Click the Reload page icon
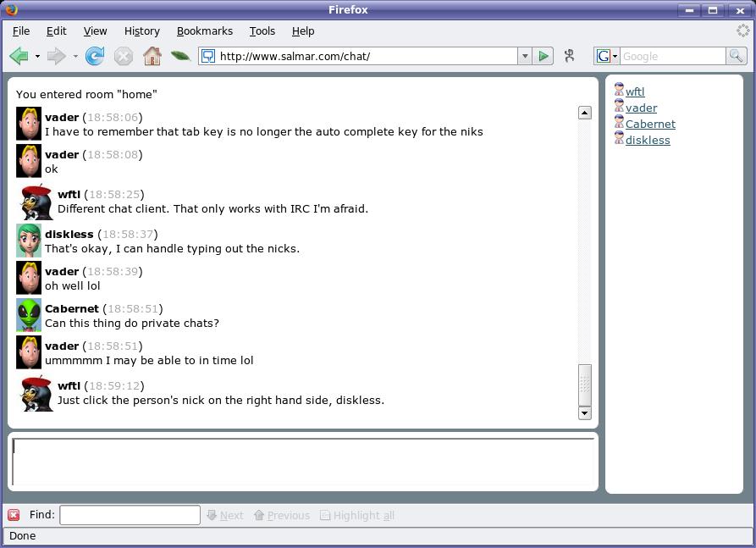 coord(95,56)
